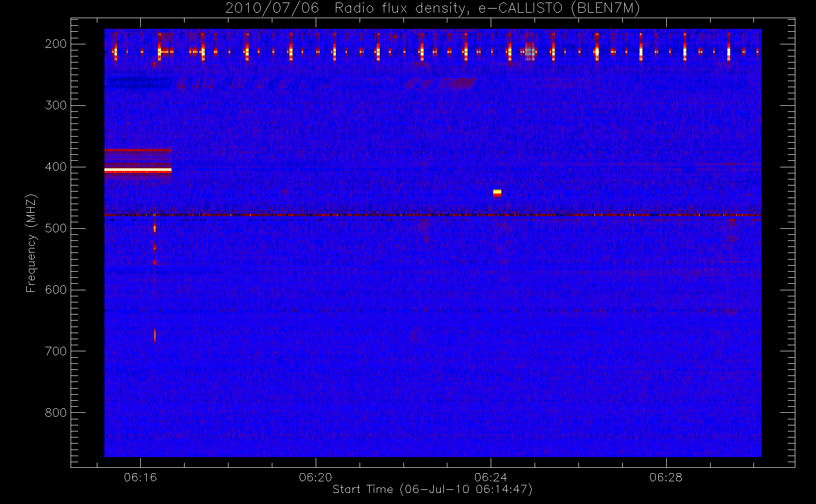Click the 06:16 time tick label
The width and height of the screenshot is (816, 504).
[140, 477]
